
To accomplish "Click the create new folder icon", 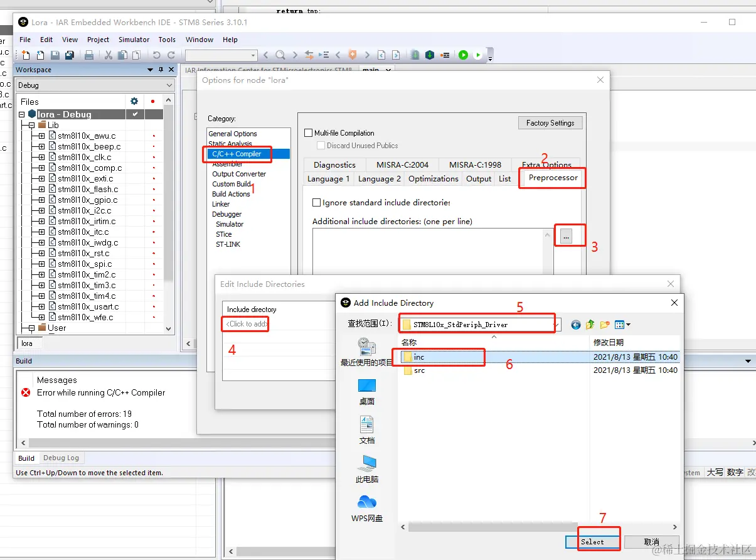I will (x=605, y=325).
